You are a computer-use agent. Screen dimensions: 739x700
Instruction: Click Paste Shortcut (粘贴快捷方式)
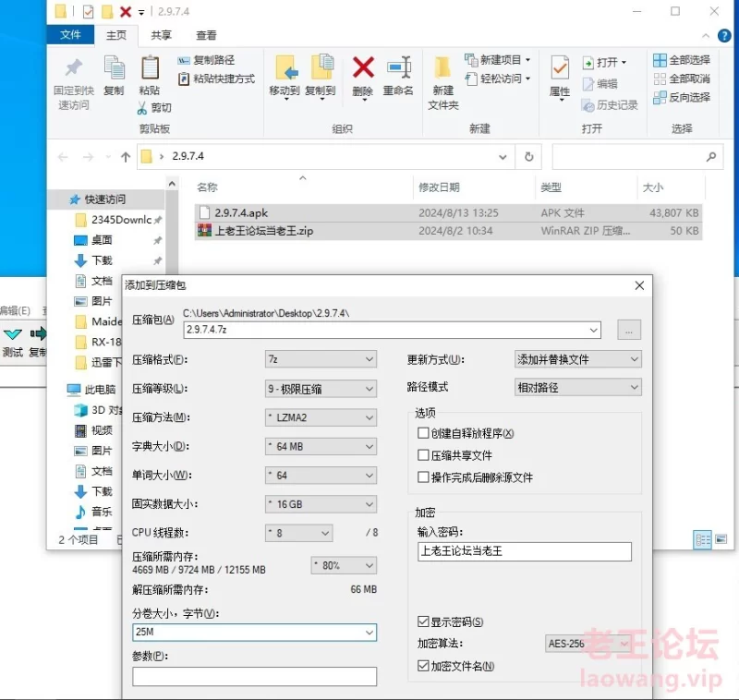(x=216, y=78)
